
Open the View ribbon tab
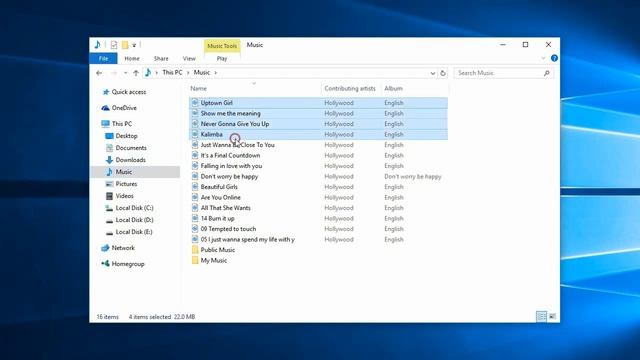click(189, 58)
